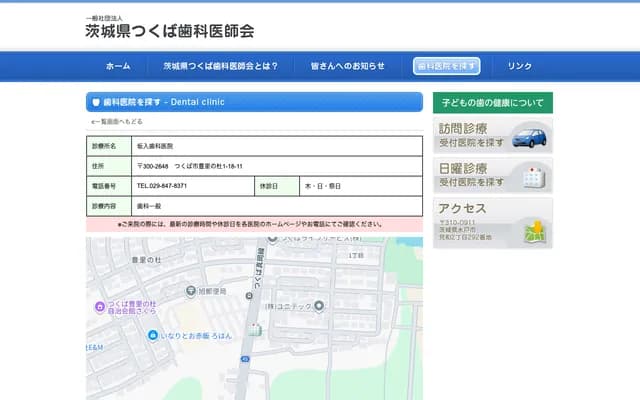Go back via 一覧画面へもどる link
Screen dimensions: 640x400
[117, 121]
